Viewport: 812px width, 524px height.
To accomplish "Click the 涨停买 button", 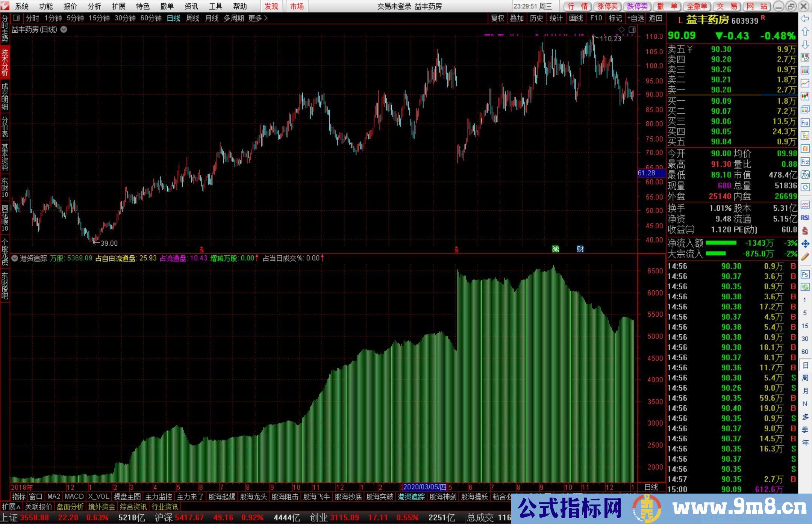I will [x=607, y=6].
